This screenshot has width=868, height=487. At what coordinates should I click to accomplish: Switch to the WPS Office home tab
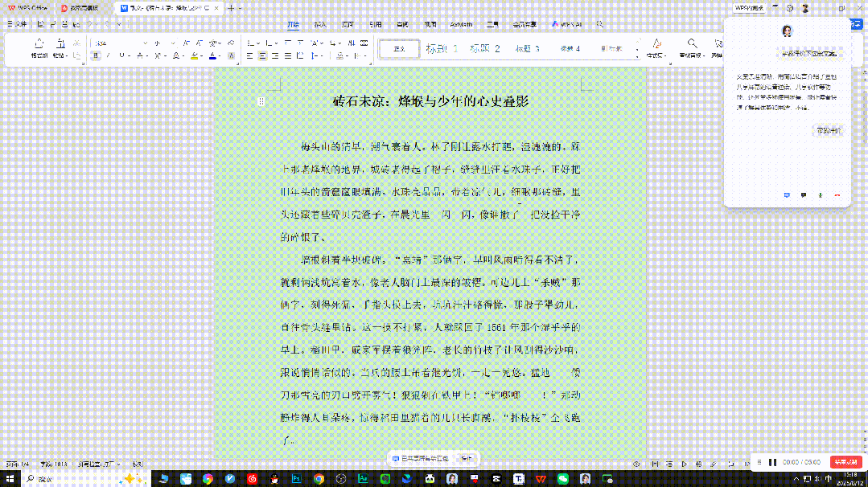coord(27,8)
